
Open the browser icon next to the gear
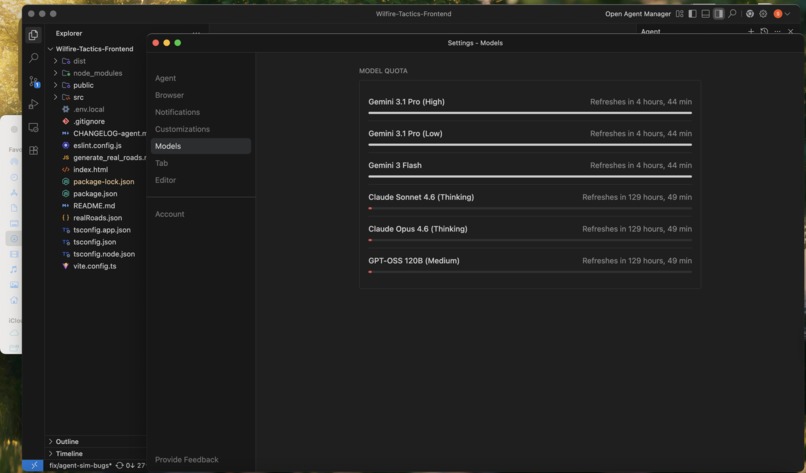750,14
